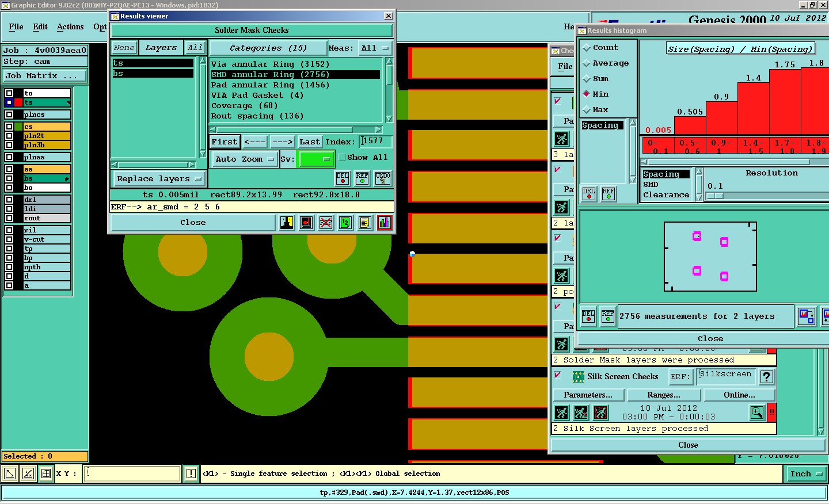The height and width of the screenshot is (504, 829).
Task: Click crossed-out REF icon in Results viewer
Action: coord(326,223)
